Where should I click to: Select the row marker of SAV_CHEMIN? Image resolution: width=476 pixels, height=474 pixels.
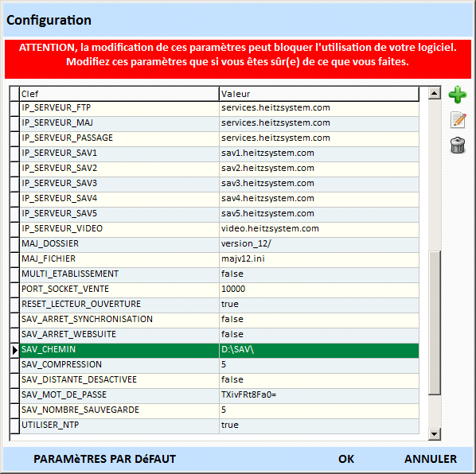point(14,351)
